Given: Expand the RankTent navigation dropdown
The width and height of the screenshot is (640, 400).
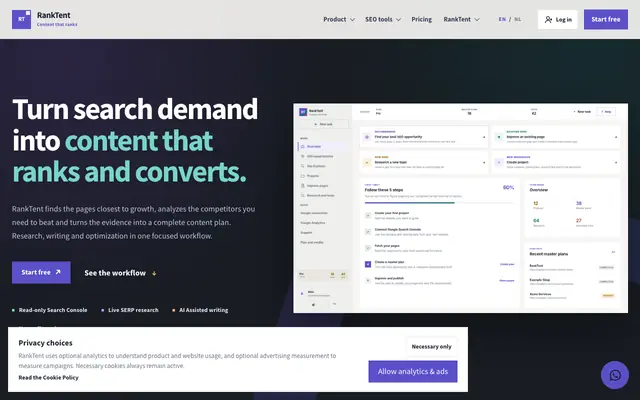Looking at the screenshot, I should coord(461,19).
